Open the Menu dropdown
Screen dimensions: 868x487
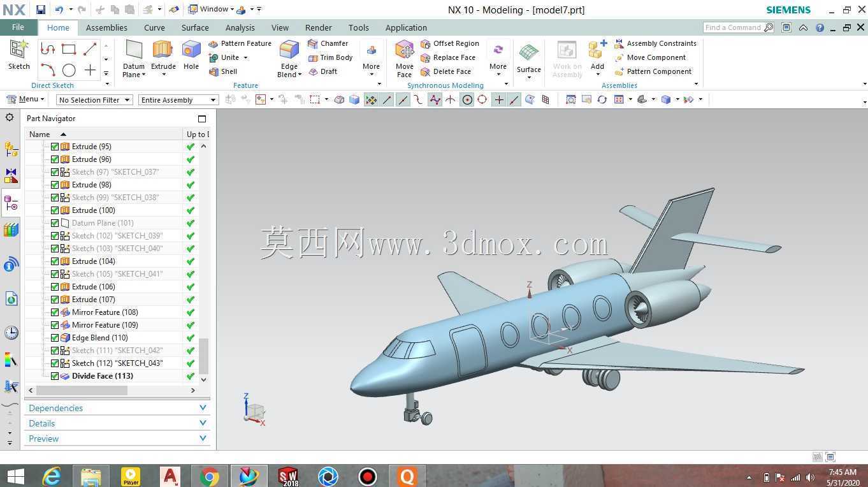[x=25, y=99]
